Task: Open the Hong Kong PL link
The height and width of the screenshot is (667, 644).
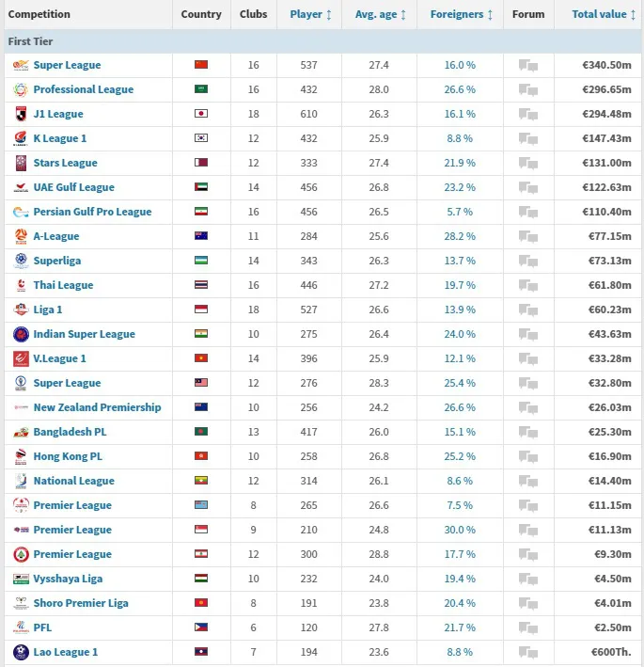Action: coord(68,456)
